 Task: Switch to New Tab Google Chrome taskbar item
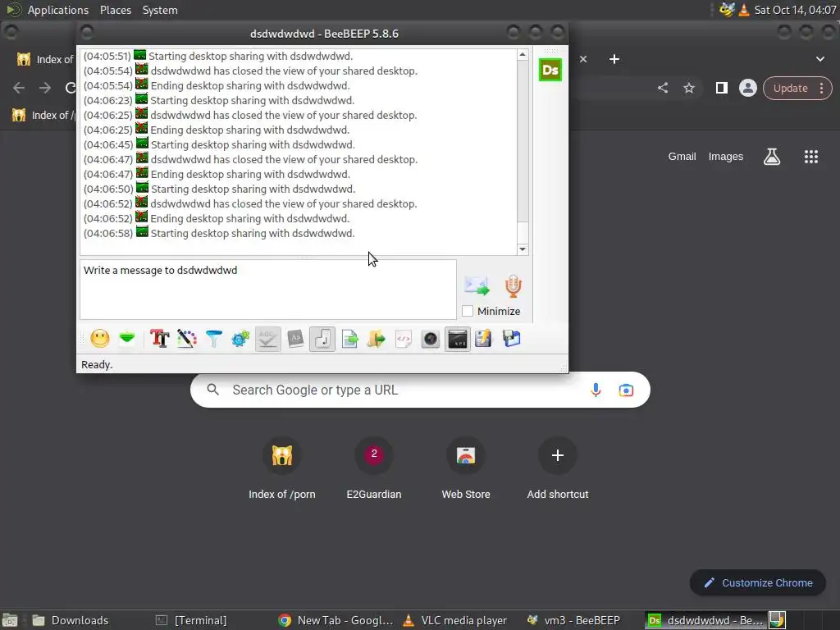336,620
